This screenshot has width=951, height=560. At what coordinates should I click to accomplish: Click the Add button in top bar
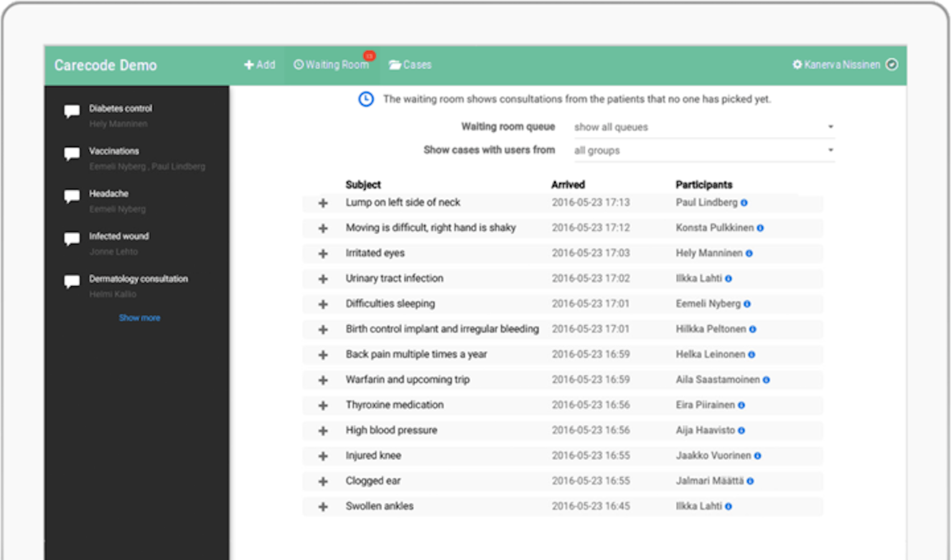click(x=260, y=65)
